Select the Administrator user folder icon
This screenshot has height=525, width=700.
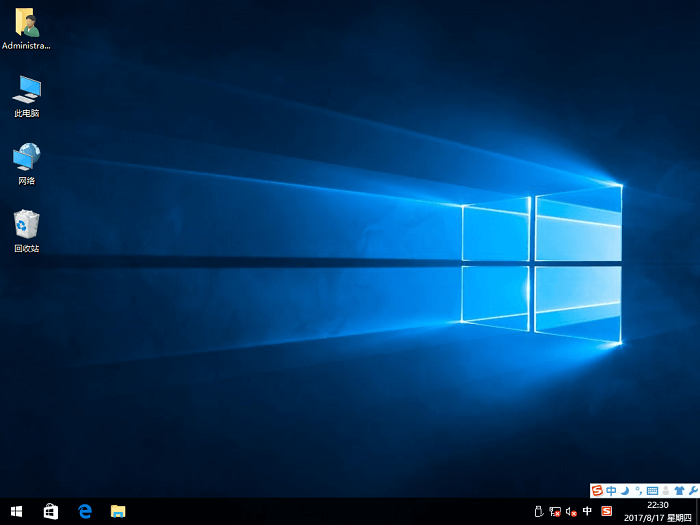[26, 28]
